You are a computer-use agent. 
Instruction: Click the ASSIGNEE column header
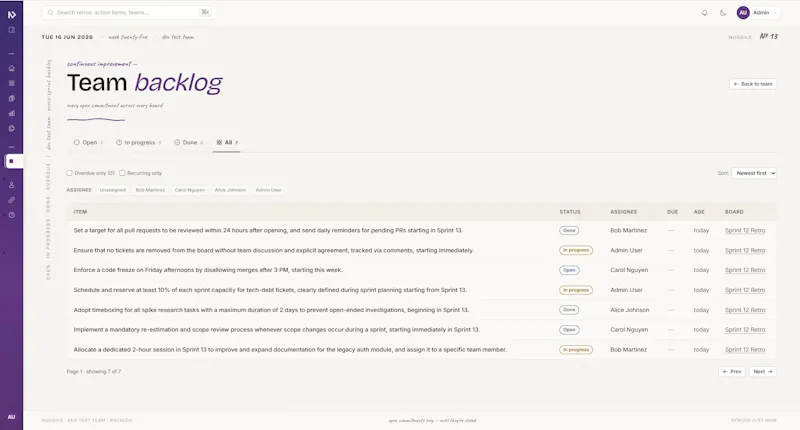tap(623, 212)
